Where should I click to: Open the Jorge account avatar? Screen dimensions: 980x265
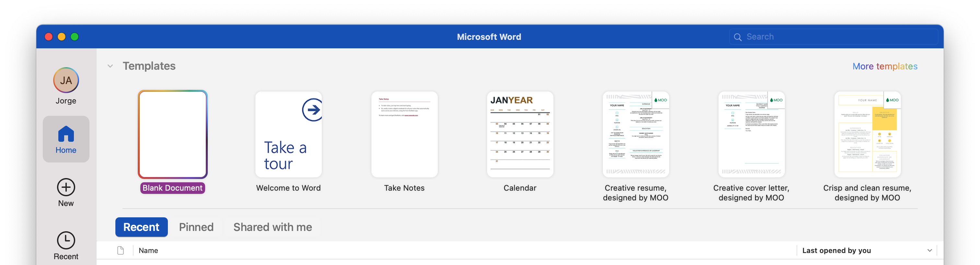point(66,80)
